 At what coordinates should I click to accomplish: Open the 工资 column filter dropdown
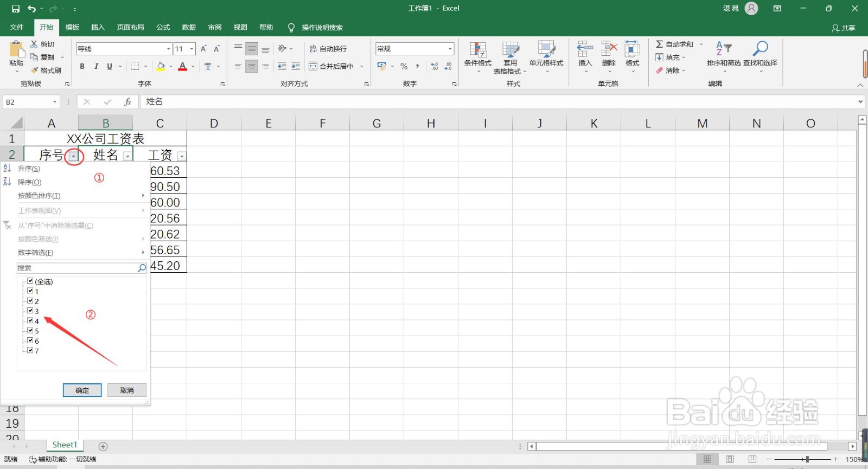pyautogui.click(x=181, y=157)
